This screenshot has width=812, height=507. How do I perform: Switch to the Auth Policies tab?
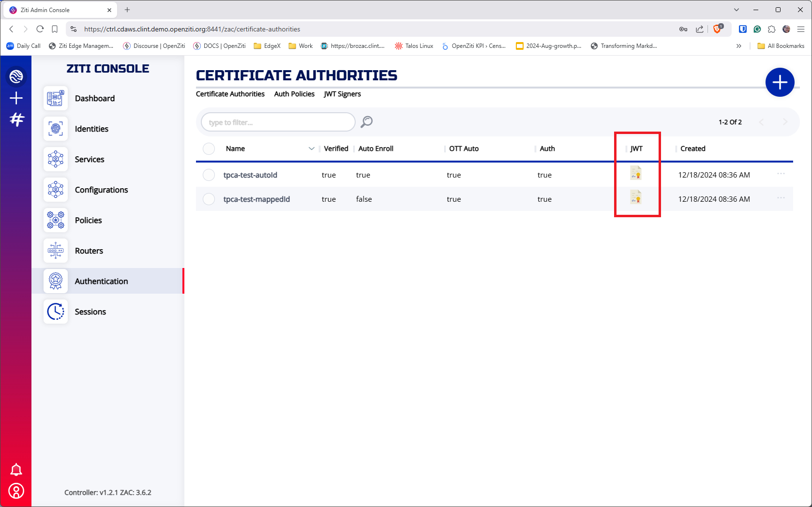tap(294, 94)
